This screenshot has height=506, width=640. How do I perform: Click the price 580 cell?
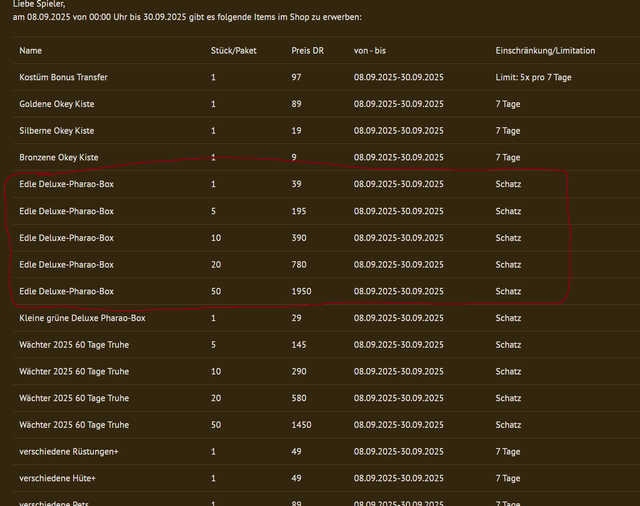click(x=299, y=398)
